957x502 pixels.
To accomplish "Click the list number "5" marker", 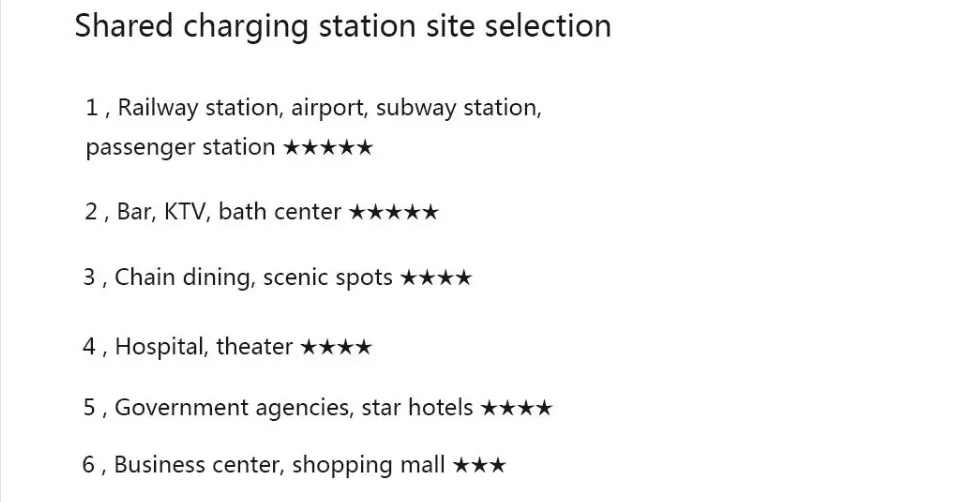I will point(89,407).
